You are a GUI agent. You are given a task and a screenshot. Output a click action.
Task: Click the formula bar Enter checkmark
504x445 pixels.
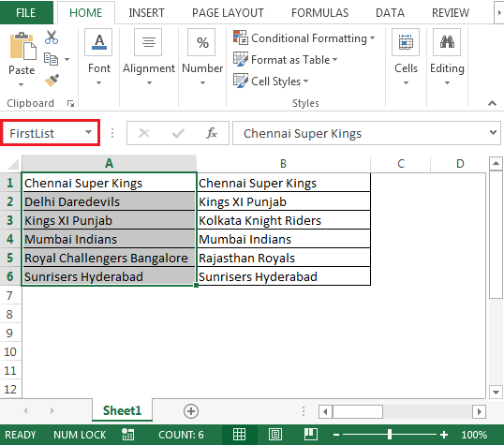click(178, 133)
